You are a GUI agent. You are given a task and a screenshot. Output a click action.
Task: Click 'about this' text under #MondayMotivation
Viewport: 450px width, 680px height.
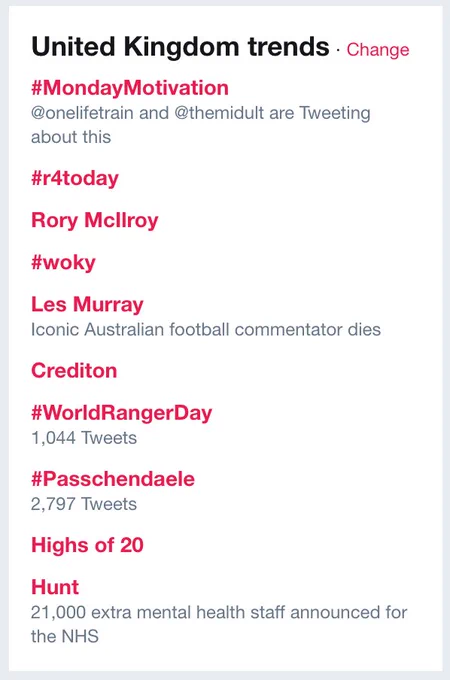pyautogui.click(x=71, y=137)
